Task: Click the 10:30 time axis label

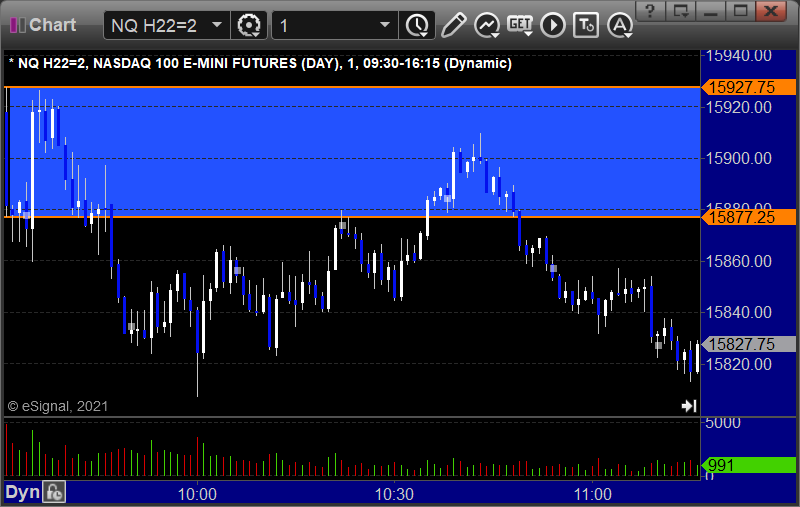Action: [x=394, y=494]
